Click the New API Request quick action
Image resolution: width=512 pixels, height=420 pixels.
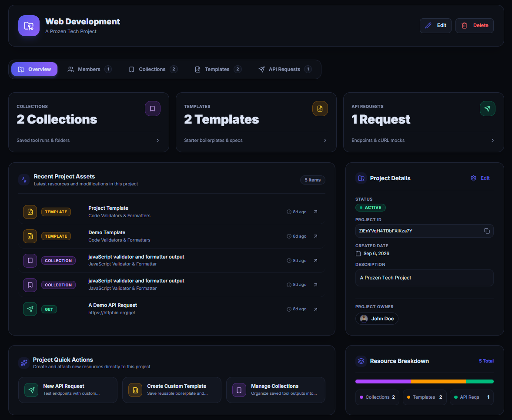point(67,390)
